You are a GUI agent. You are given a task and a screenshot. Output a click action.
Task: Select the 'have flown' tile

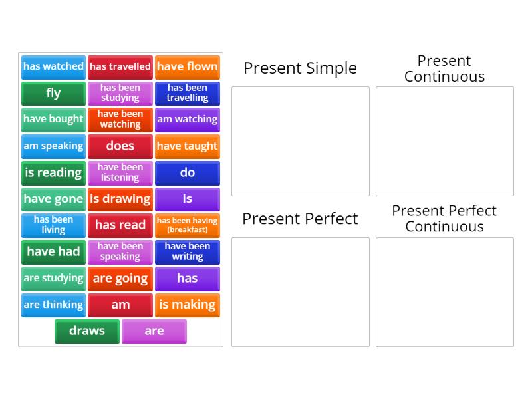[187, 67]
